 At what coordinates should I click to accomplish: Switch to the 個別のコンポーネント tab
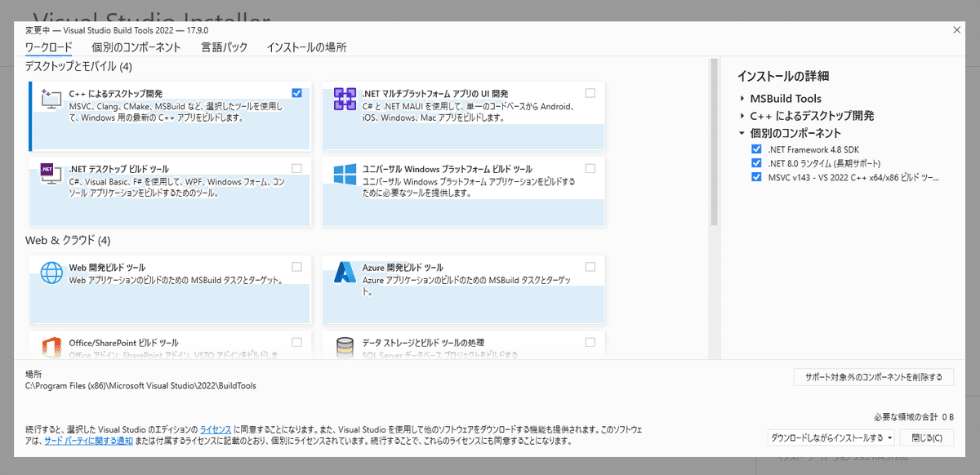coord(136,47)
